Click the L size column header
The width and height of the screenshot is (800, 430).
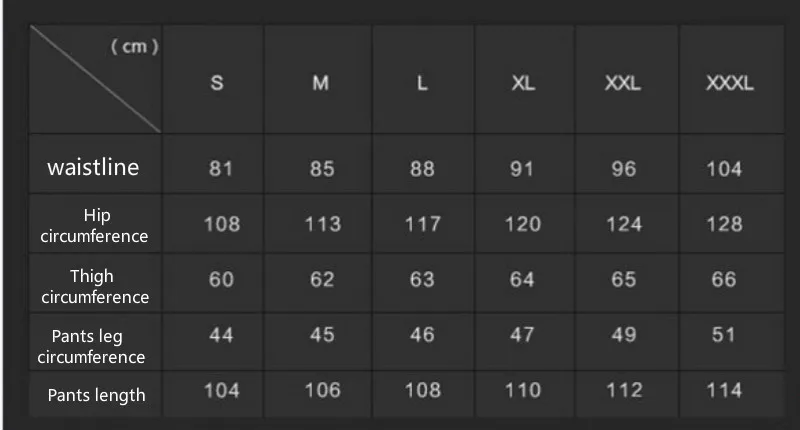click(422, 83)
